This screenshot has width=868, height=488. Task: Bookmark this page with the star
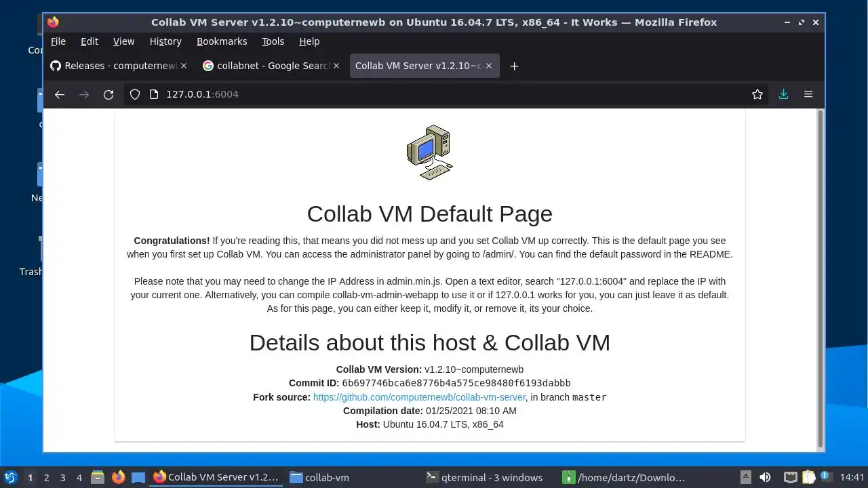click(x=757, y=94)
